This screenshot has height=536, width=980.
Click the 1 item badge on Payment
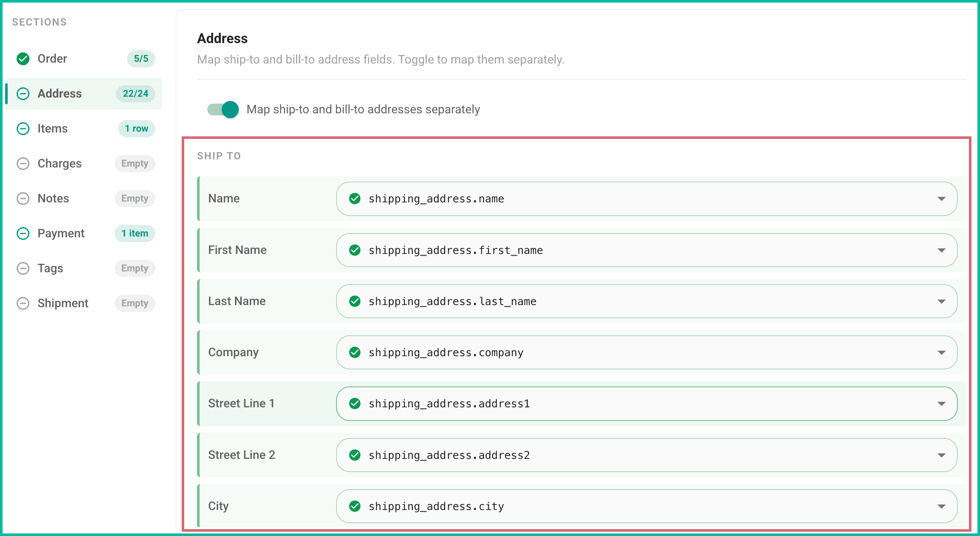click(135, 233)
